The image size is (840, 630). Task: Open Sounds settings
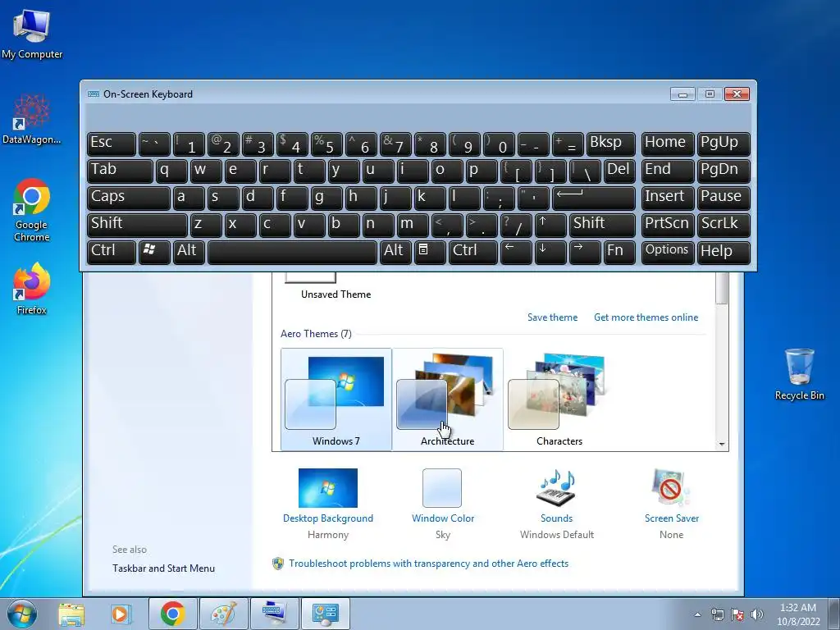[557, 504]
